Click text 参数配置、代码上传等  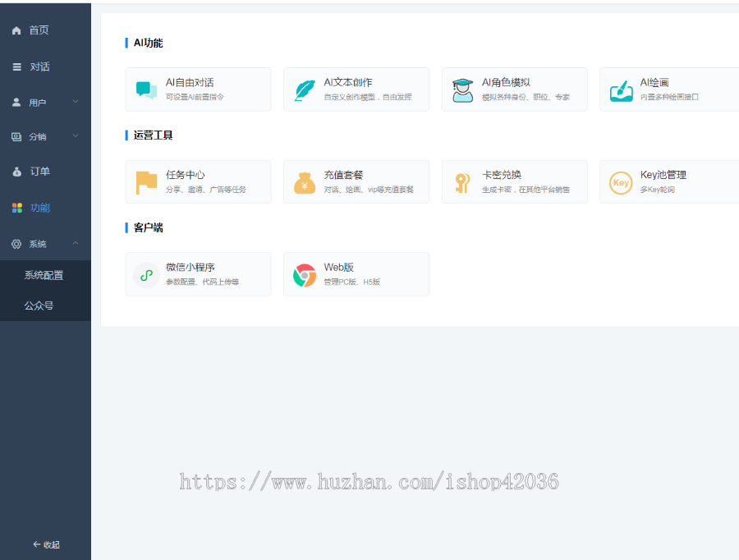[202, 282]
